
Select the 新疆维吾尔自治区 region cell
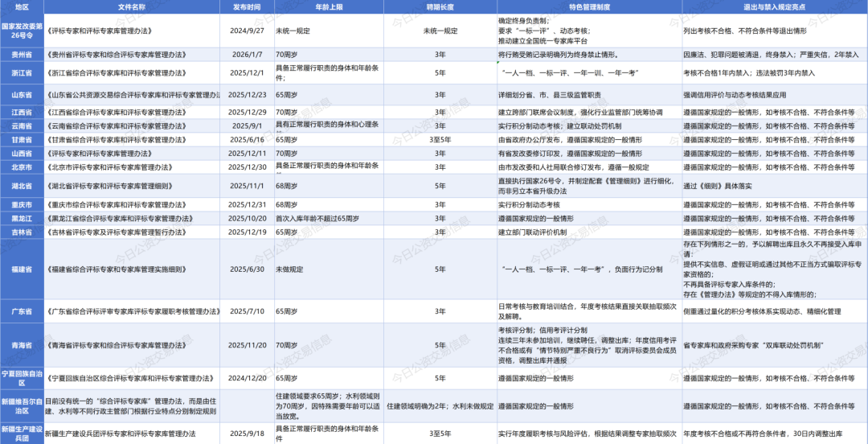pyautogui.click(x=22, y=407)
